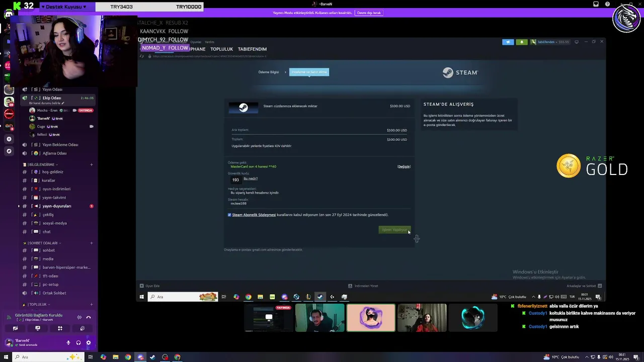Toggle Discord camera button
Image resolution: width=644 pixels, height=362 pixels.
click(x=15, y=328)
